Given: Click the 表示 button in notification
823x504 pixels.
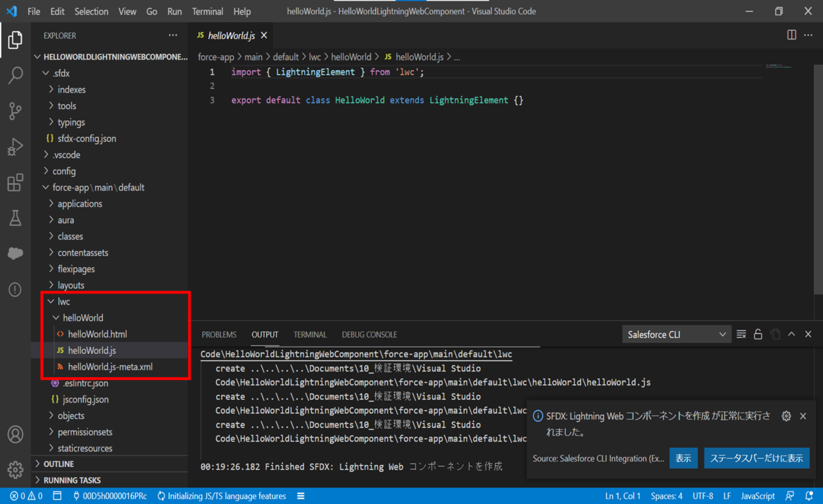Looking at the screenshot, I should (684, 458).
